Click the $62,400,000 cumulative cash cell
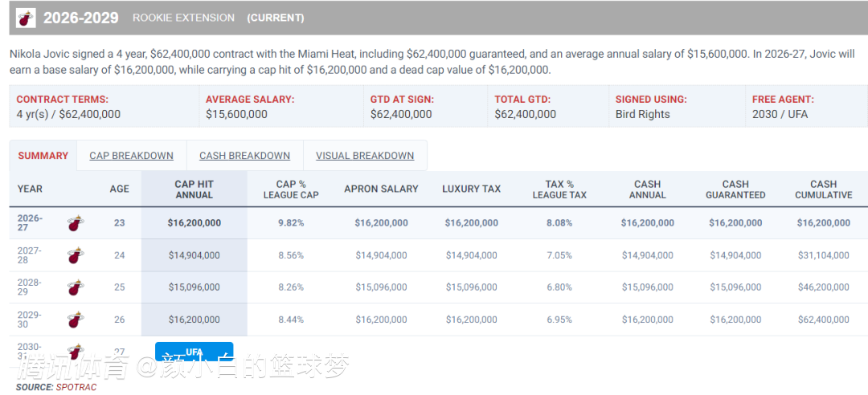The width and height of the screenshot is (868, 395). (x=823, y=320)
